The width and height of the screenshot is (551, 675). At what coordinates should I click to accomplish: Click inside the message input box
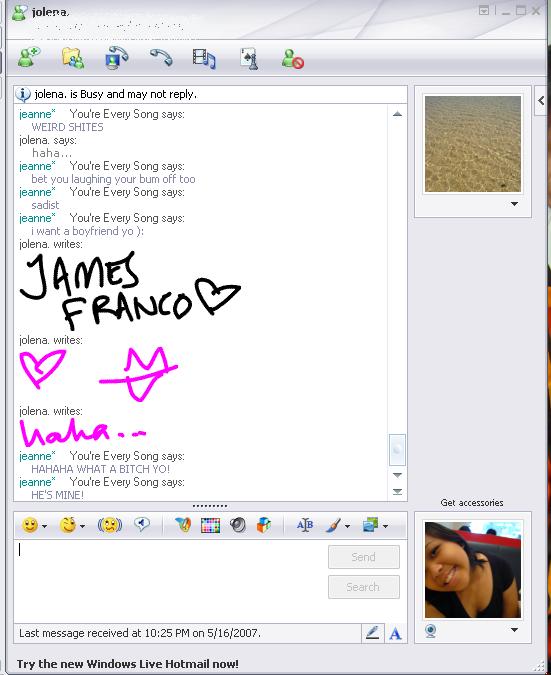[170, 581]
